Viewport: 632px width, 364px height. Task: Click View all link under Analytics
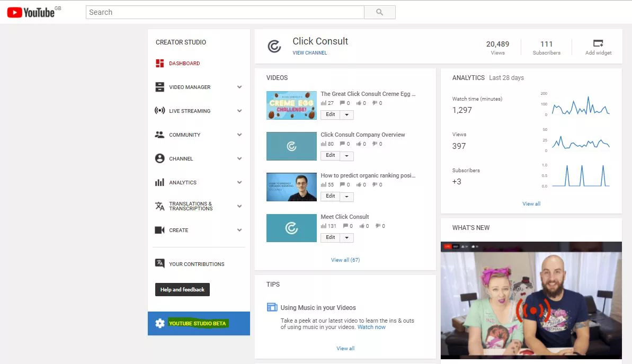coord(531,204)
